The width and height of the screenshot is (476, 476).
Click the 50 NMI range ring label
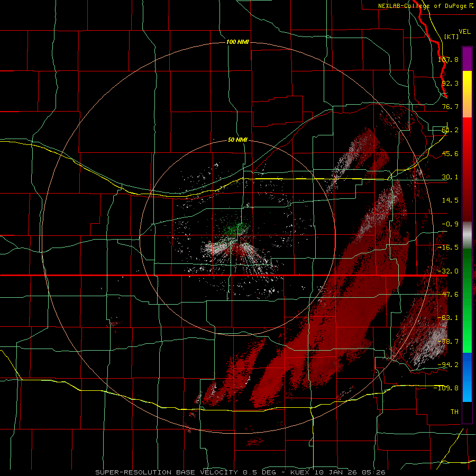237,140
